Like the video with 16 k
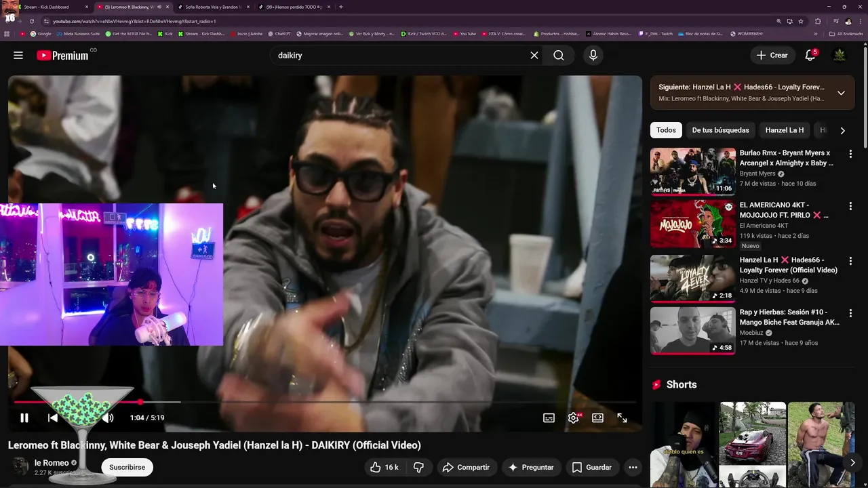Viewport: 868px width, 488px height. [384, 468]
